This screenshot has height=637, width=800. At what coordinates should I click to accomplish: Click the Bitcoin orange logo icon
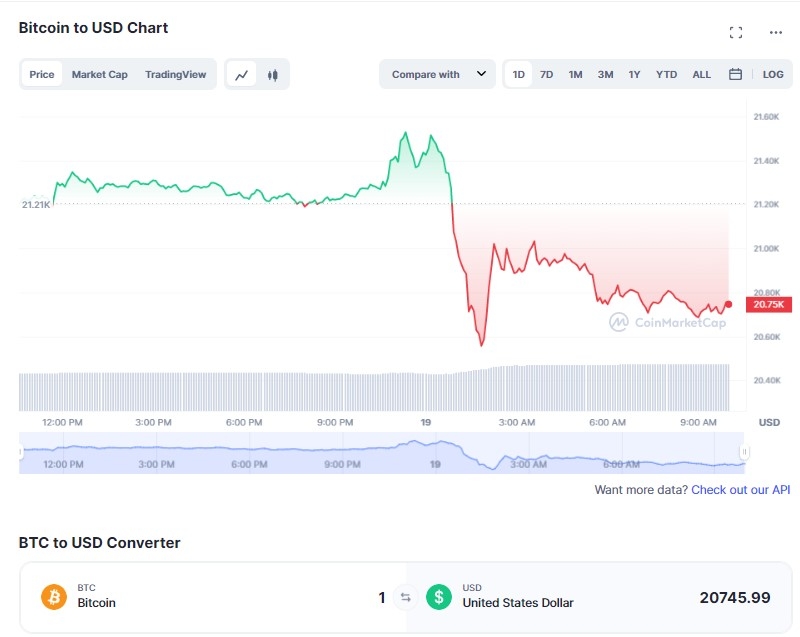54,597
